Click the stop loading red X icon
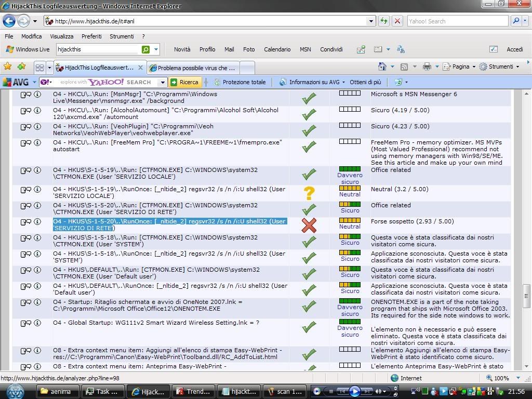The image size is (532, 399). pyautogui.click(x=397, y=21)
